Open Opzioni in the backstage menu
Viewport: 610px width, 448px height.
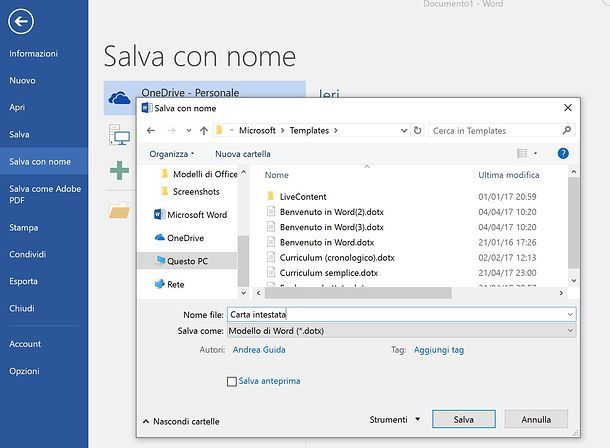pyautogui.click(x=24, y=371)
